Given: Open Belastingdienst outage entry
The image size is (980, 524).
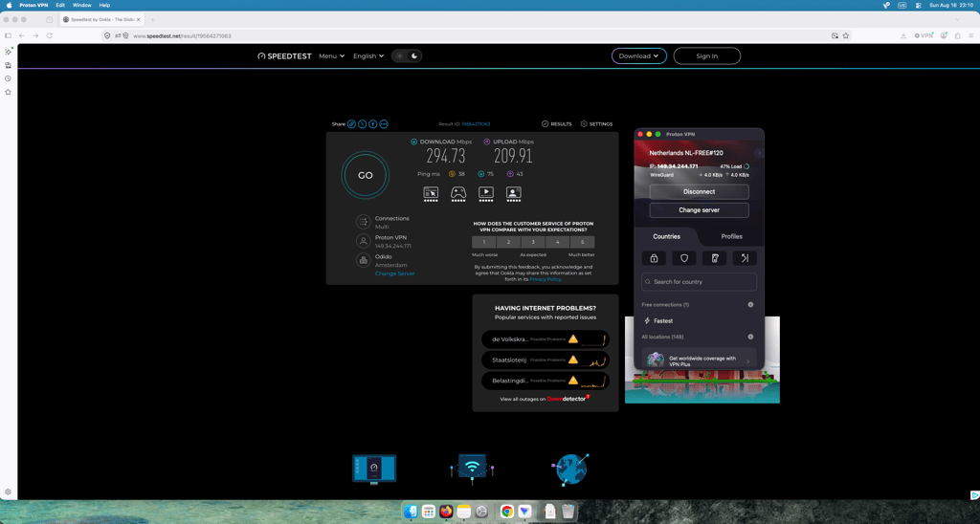Looking at the screenshot, I should tap(546, 381).
